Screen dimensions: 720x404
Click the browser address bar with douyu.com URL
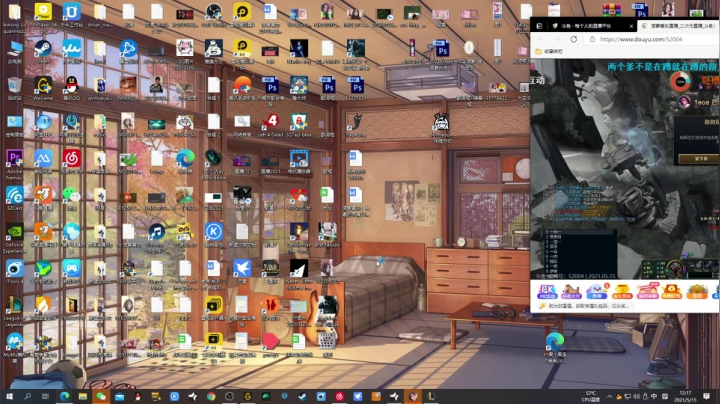(x=651, y=39)
